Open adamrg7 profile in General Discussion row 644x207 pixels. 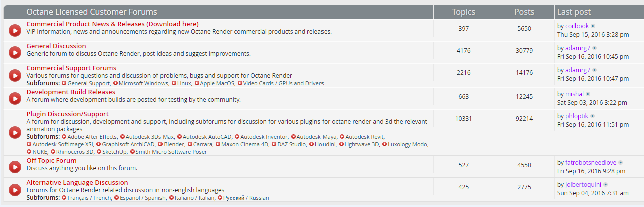coord(578,48)
